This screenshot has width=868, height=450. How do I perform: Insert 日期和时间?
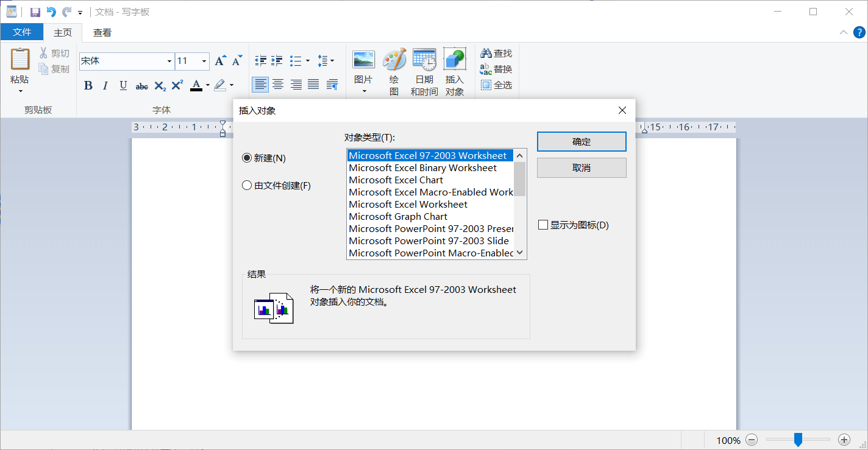[424, 72]
